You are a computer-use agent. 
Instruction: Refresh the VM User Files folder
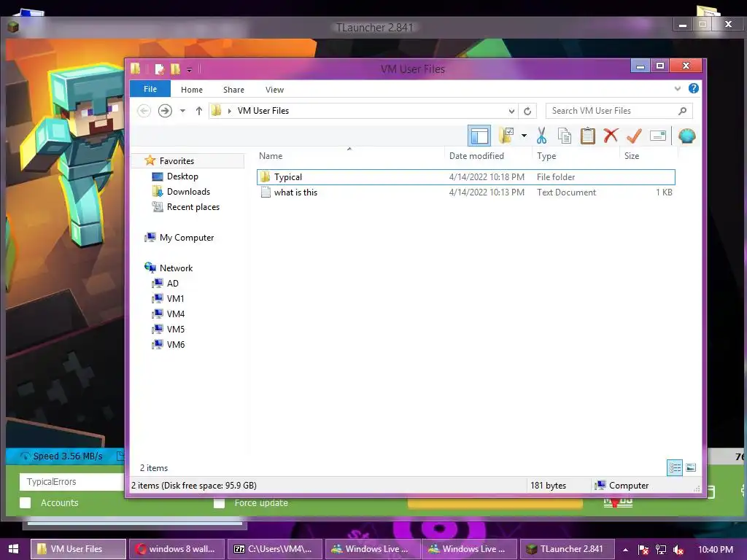pyautogui.click(x=527, y=111)
